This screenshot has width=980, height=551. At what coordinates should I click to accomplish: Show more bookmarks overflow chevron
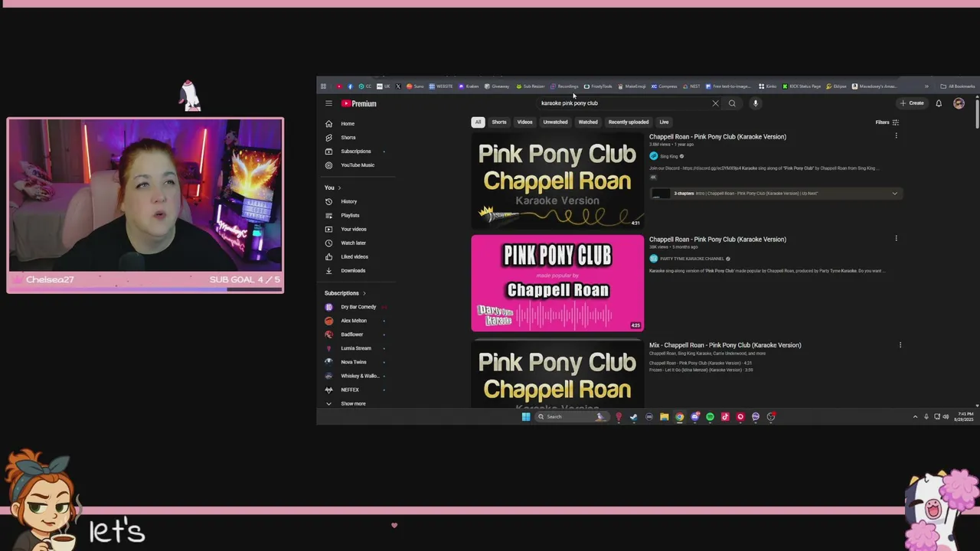(x=926, y=86)
